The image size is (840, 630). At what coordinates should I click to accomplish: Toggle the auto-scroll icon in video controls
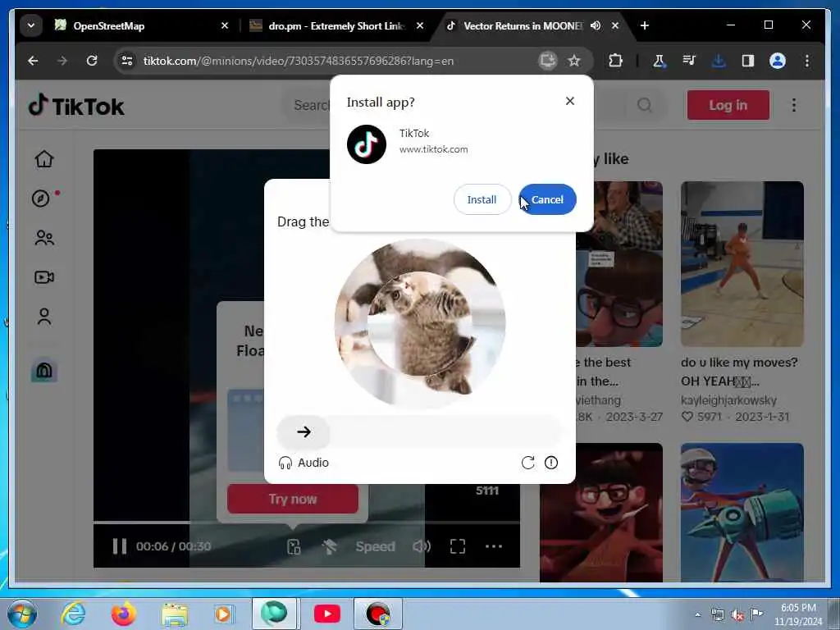coord(330,546)
